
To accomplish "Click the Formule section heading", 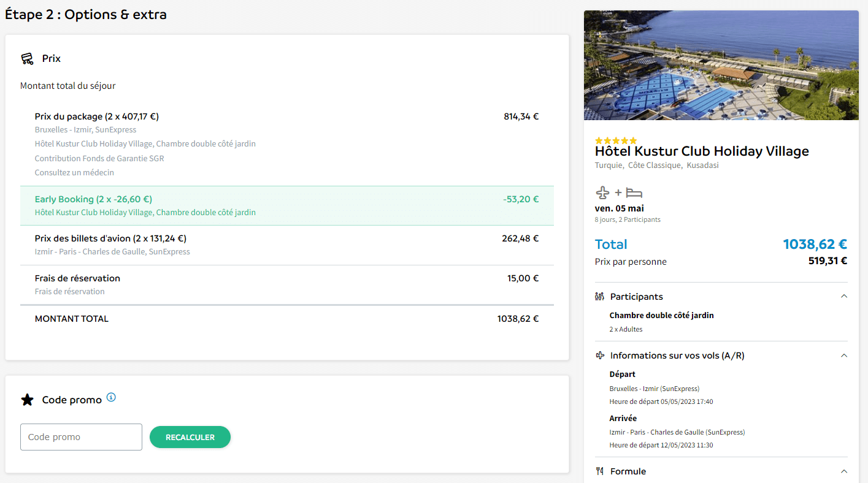I will click(x=628, y=471).
